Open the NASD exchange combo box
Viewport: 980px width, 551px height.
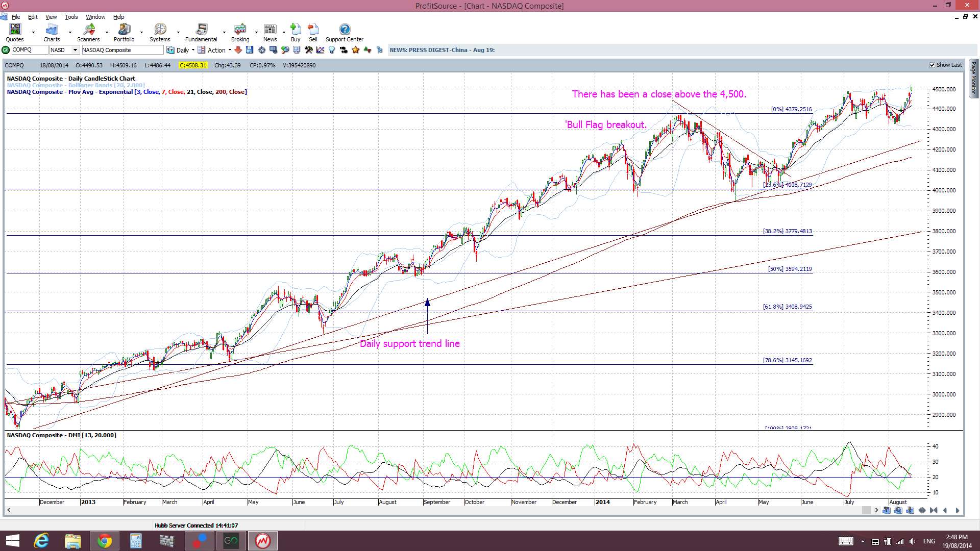point(64,50)
